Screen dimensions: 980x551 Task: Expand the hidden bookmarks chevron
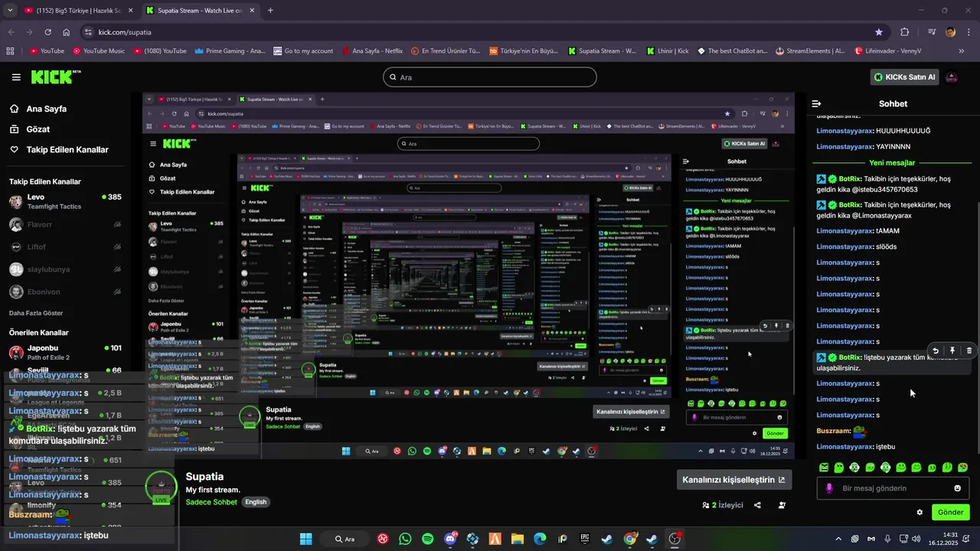(x=962, y=51)
